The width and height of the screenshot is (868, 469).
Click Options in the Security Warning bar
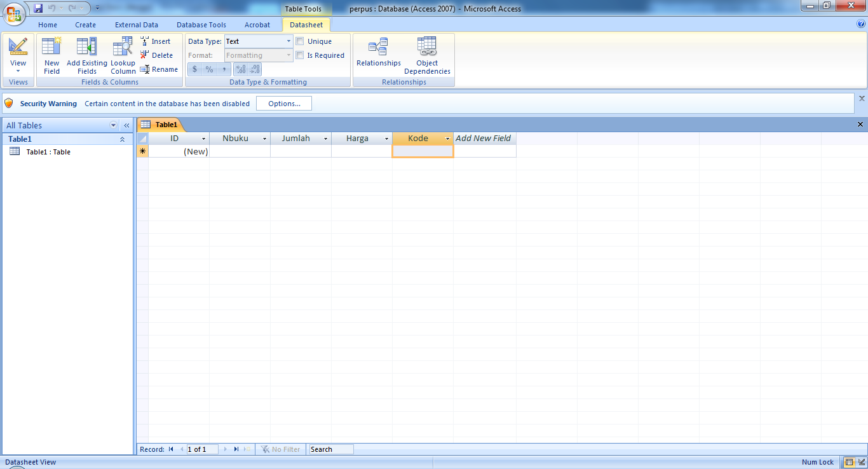click(283, 103)
